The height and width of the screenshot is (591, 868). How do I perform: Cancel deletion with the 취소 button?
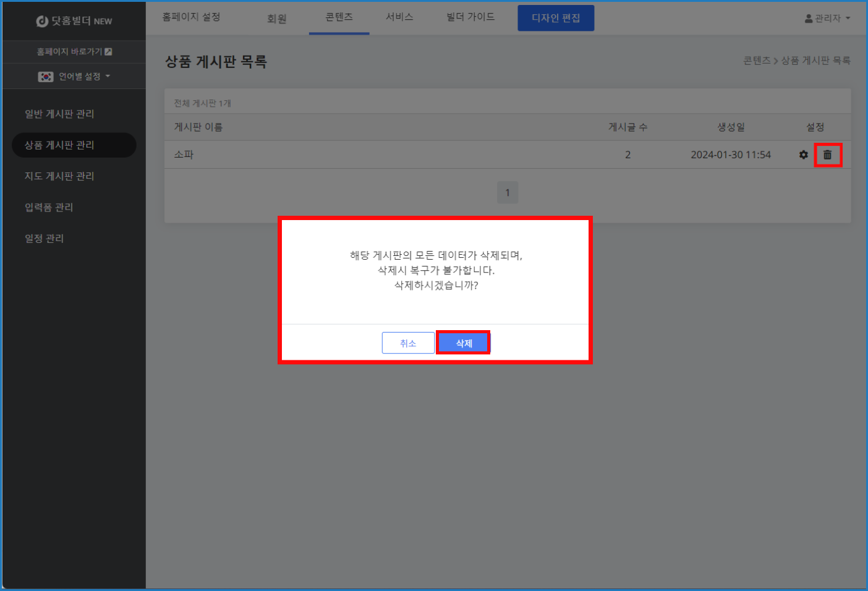[x=408, y=343]
